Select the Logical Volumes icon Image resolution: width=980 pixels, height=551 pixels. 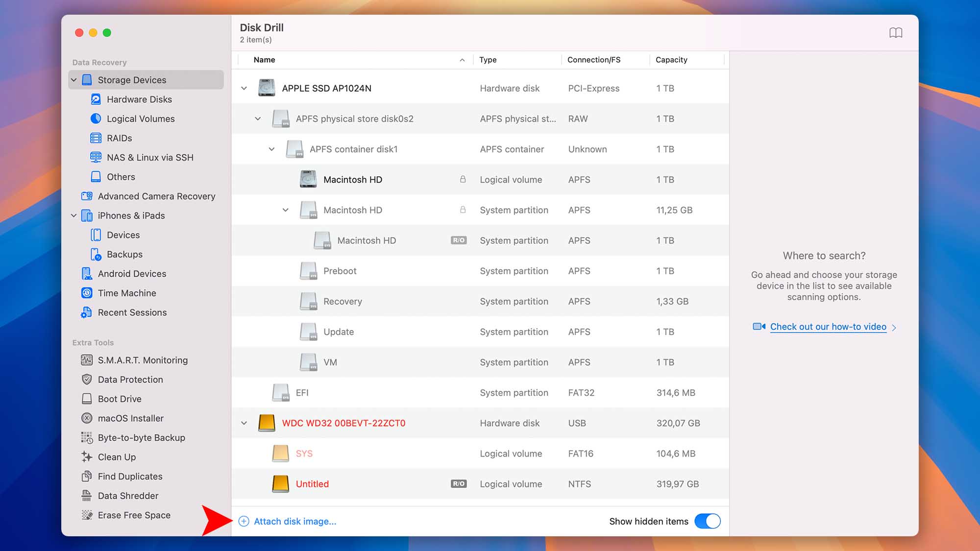[x=96, y=119]
